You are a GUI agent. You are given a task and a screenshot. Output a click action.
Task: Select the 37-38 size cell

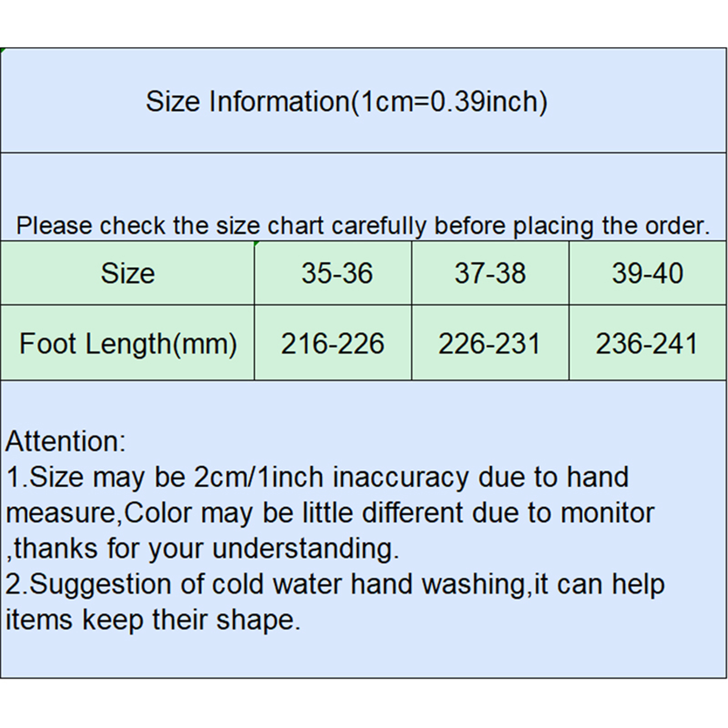pyautogui.click(x=490, y=273)
